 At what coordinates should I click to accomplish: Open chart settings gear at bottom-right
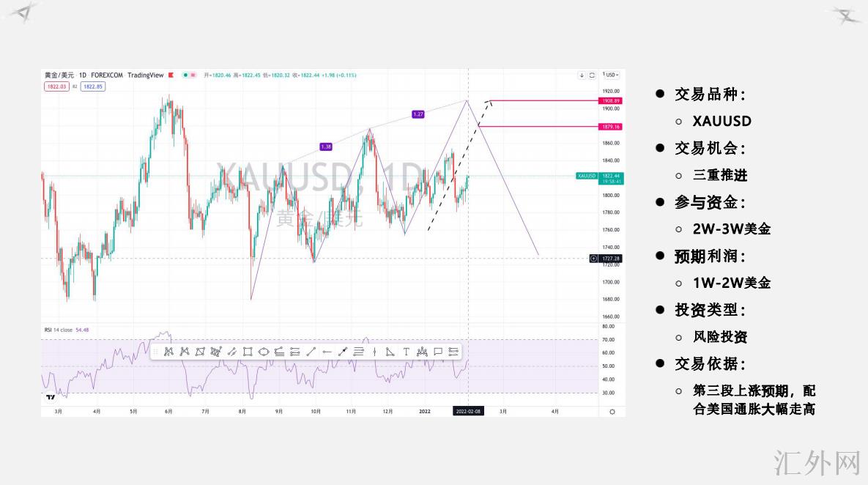(x=612, y=411)
